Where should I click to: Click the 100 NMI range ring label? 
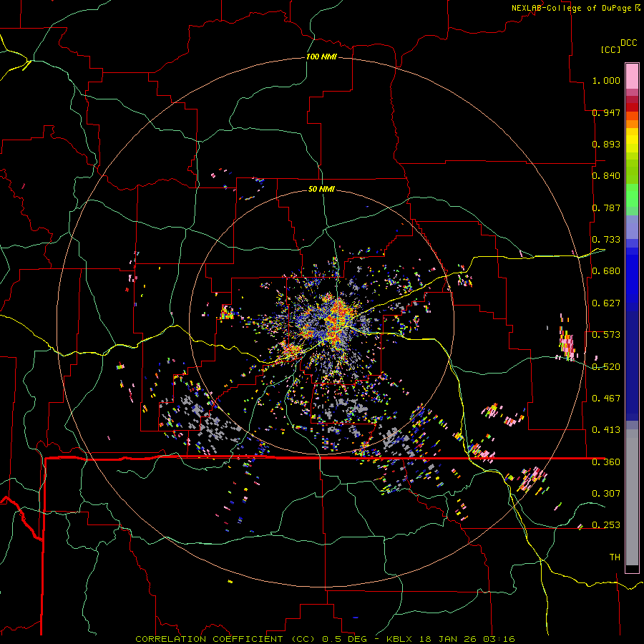(x=321, y=57)
